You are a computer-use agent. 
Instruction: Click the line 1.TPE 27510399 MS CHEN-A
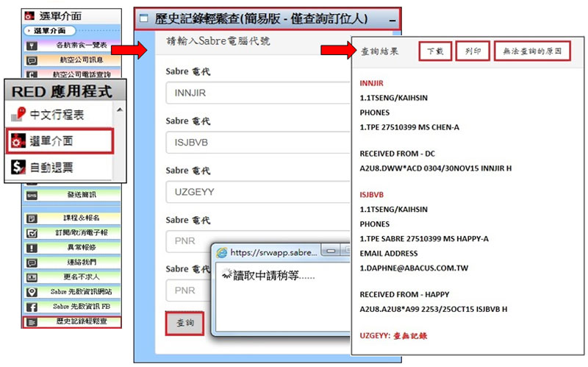pyautogui.click(x=409, y=127)
